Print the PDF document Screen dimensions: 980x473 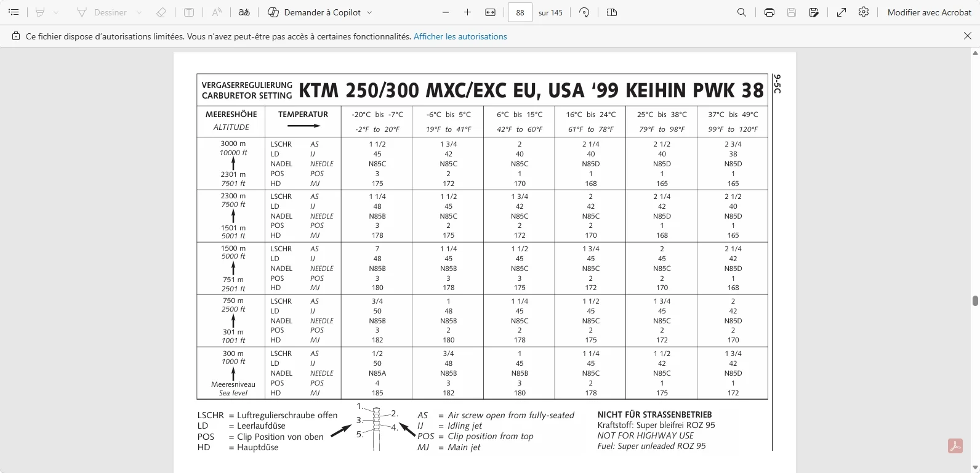pyautogui.click(x=769, y=12)
